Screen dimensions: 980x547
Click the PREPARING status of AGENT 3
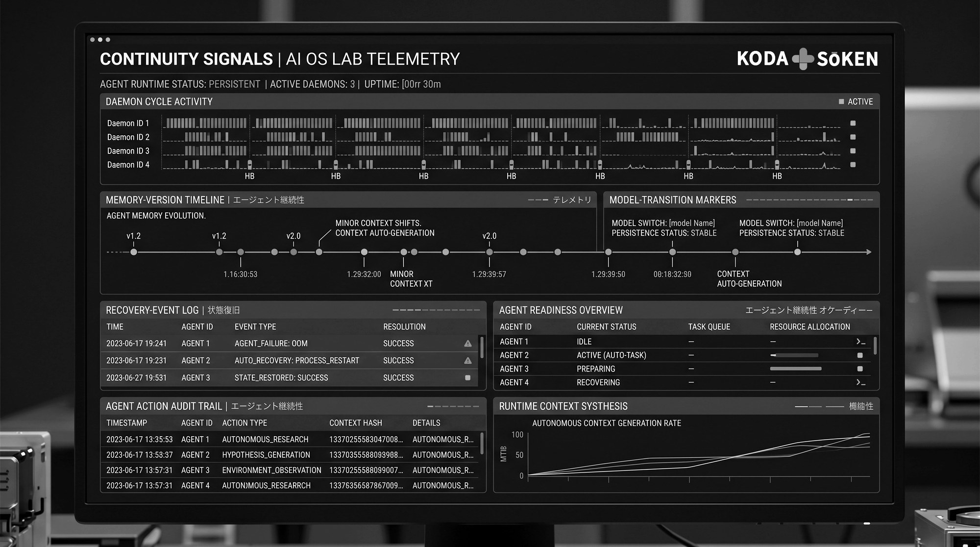[x=596, y=369]
